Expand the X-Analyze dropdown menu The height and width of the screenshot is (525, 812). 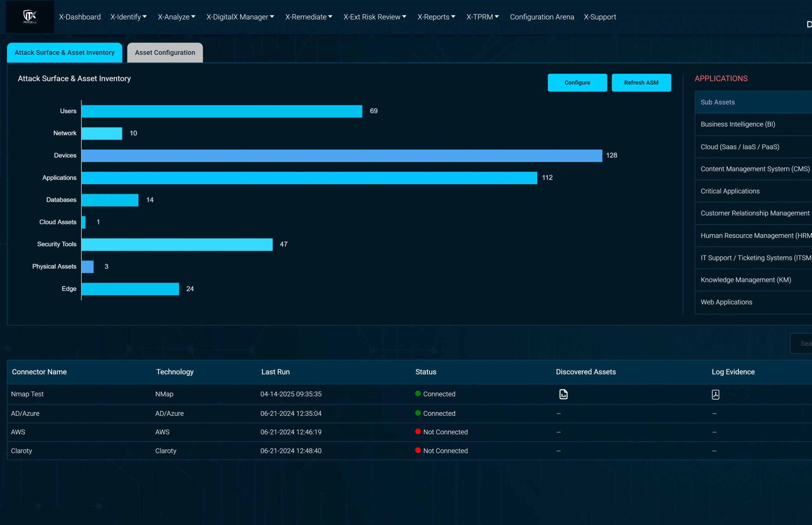coord(176,17)
